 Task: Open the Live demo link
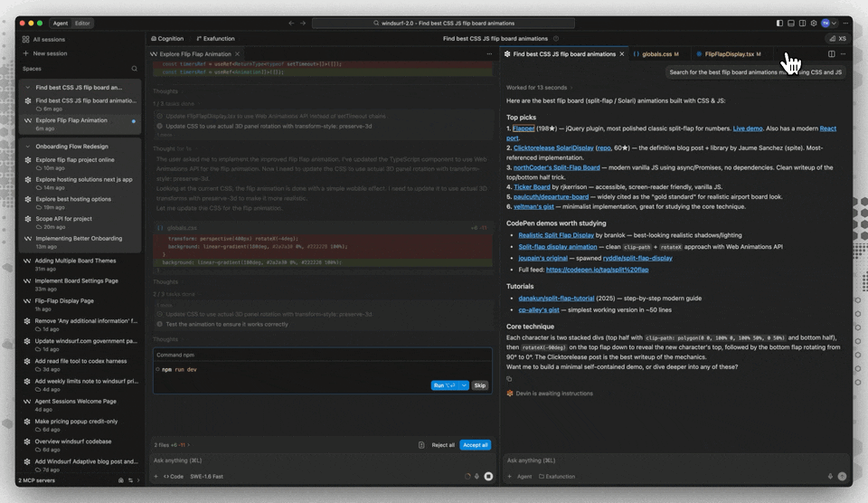pos(748,128)
